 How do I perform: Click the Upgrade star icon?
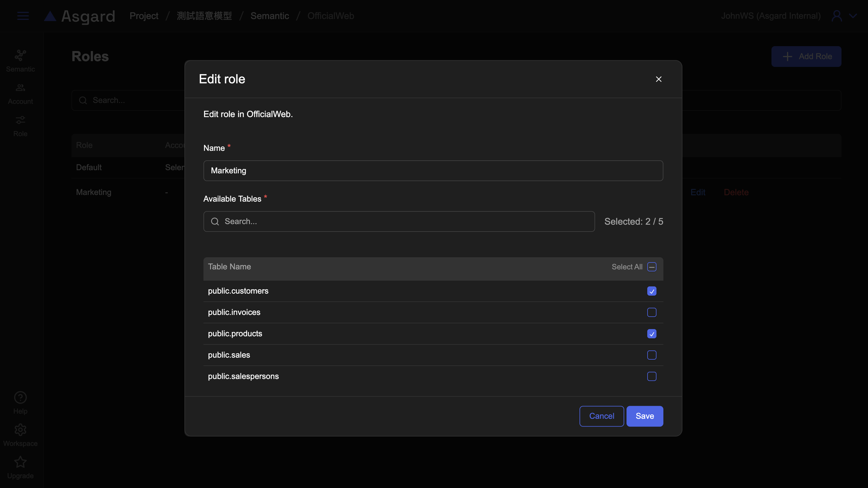coord(20,462)
